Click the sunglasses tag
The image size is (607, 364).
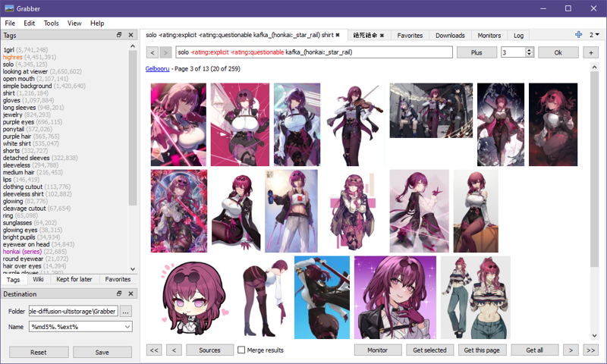tap(17, 222)
